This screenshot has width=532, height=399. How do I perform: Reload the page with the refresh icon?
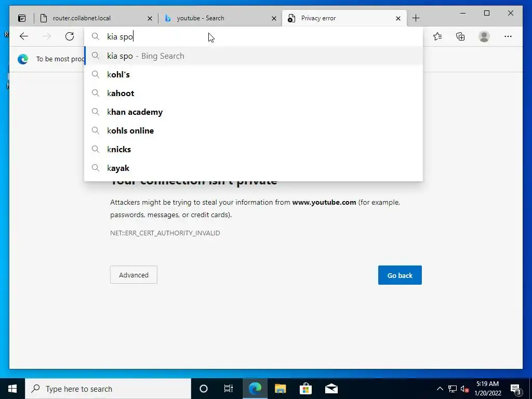click(x=70, y=36)
